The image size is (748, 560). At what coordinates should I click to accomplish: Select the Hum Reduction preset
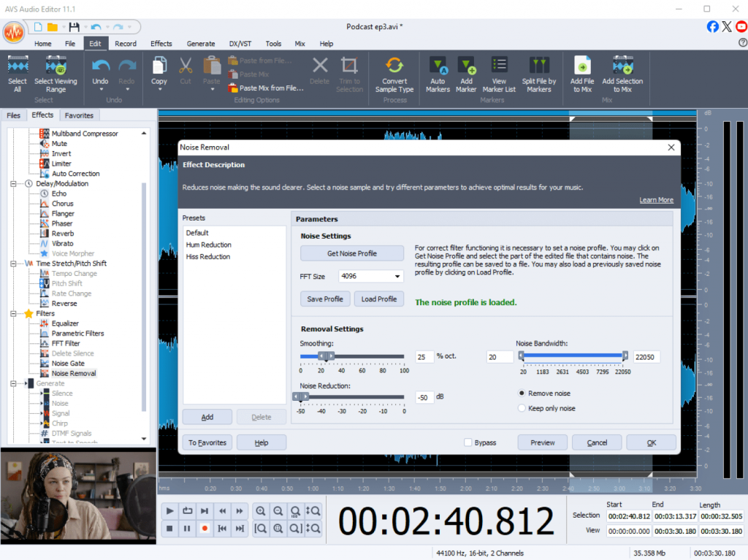(208, 245)
